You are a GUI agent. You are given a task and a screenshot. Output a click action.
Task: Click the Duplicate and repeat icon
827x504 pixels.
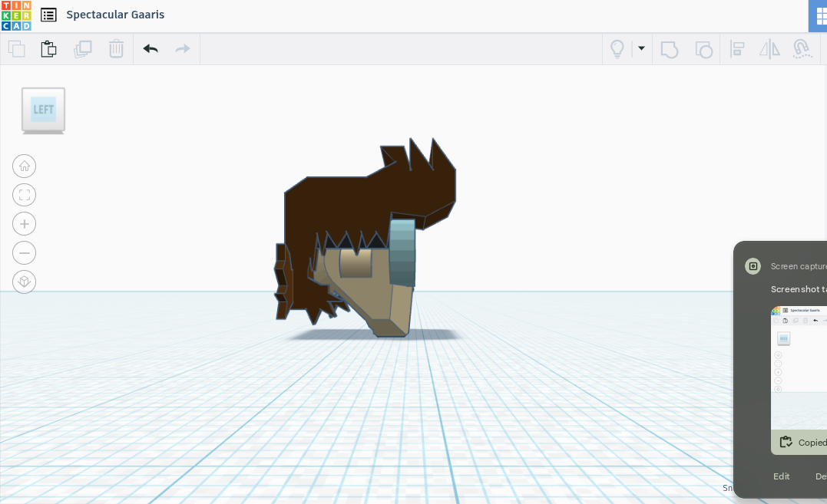click(x=83, y=49)
